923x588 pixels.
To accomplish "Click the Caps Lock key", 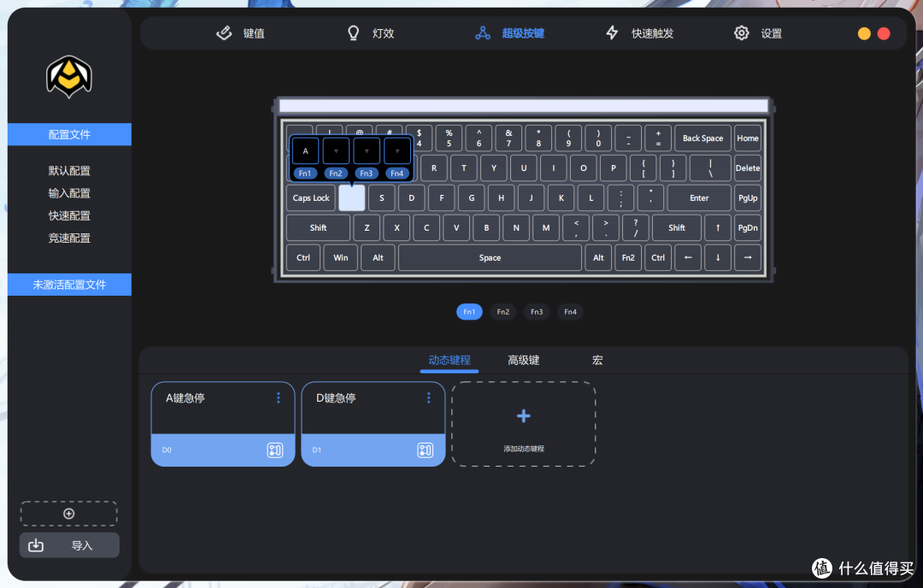I will pos(311,197).
